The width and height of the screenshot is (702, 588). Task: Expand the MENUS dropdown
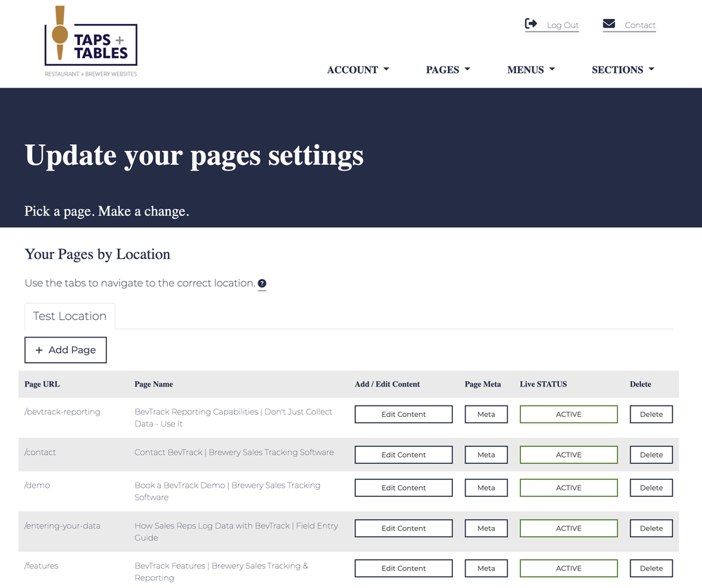click(531, 69)
